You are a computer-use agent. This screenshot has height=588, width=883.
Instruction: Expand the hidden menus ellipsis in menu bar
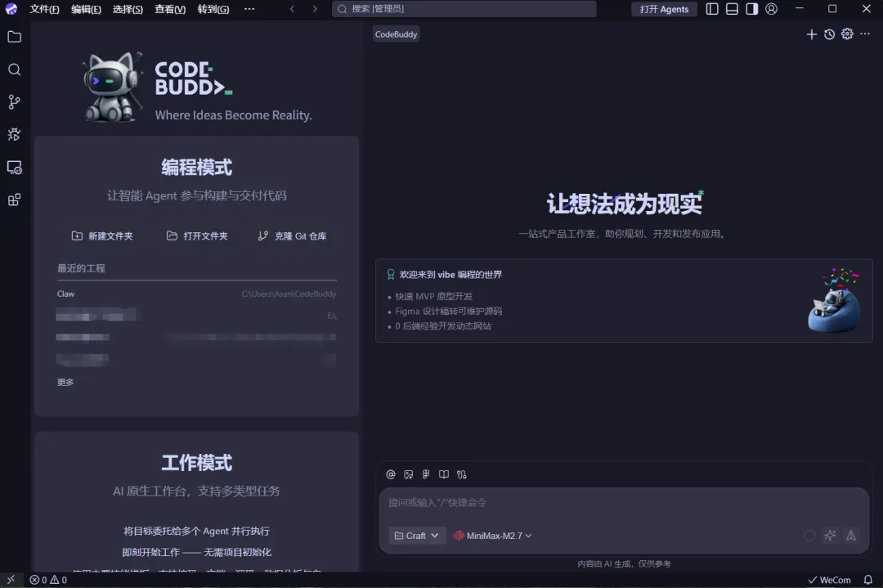(249, 9)
